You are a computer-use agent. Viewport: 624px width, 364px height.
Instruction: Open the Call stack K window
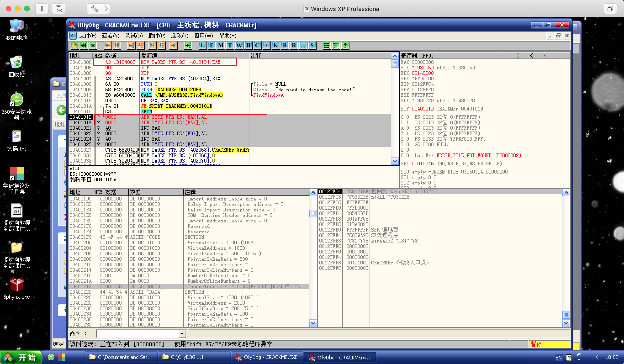(x=275, y=45)
